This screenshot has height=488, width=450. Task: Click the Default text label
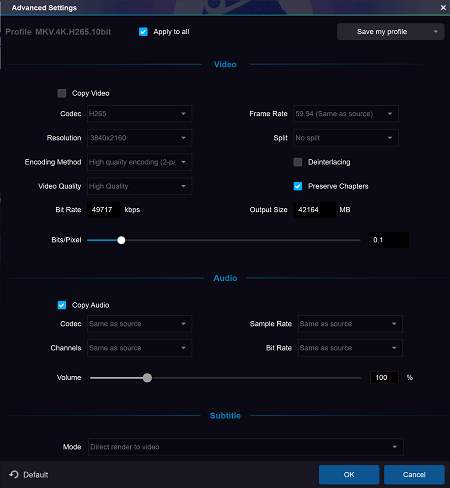pyautogui.click(x=36, y=475)
